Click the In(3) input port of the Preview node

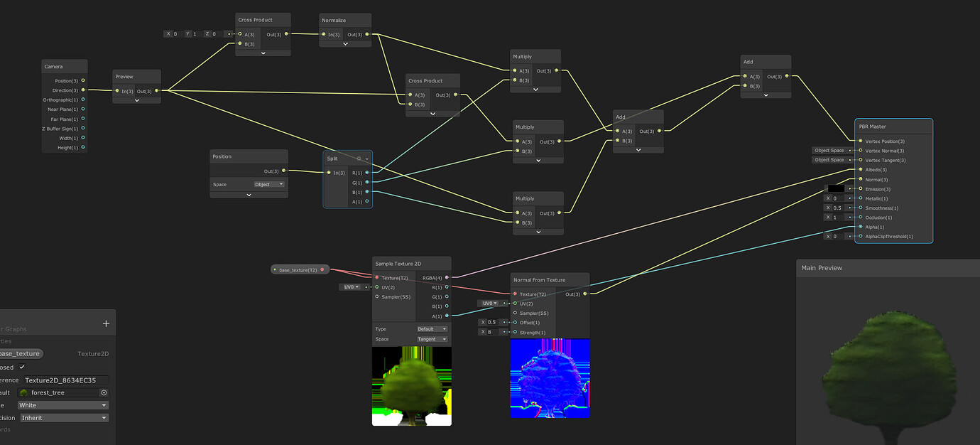click(x=118, y=91)
